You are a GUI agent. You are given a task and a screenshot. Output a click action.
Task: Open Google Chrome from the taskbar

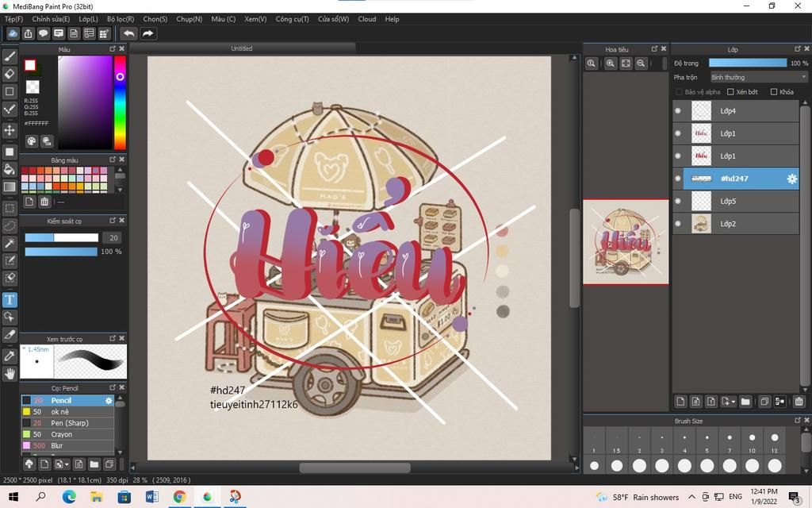pyautogui.click(x=179, y=497)
